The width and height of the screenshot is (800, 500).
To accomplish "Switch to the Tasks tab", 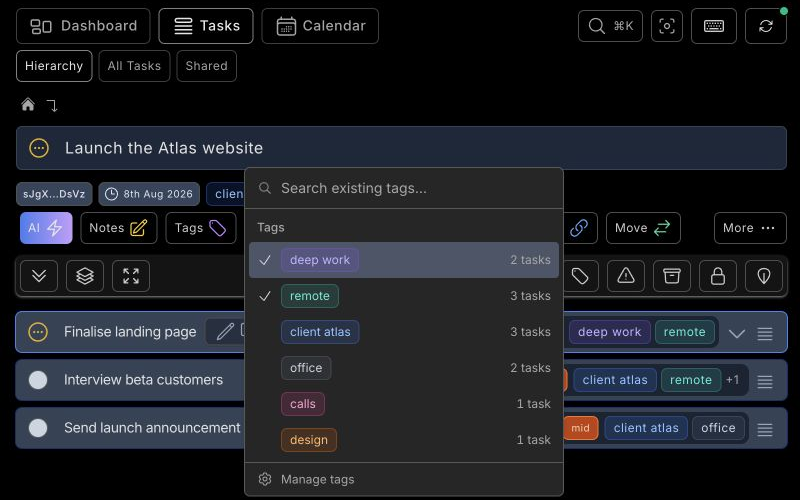I will click(206, 26).
